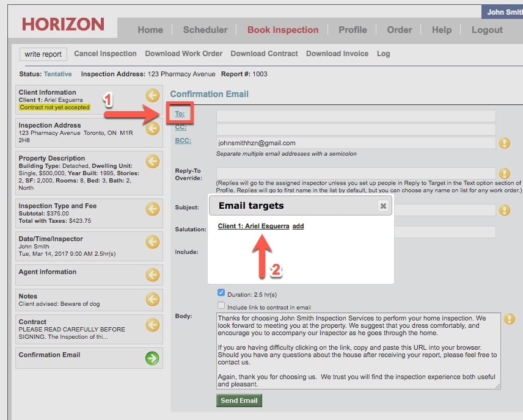The width and height of the screenshot is (523, 420).
Task: Click yellow arrow beside Notes section
Action: 152,299
